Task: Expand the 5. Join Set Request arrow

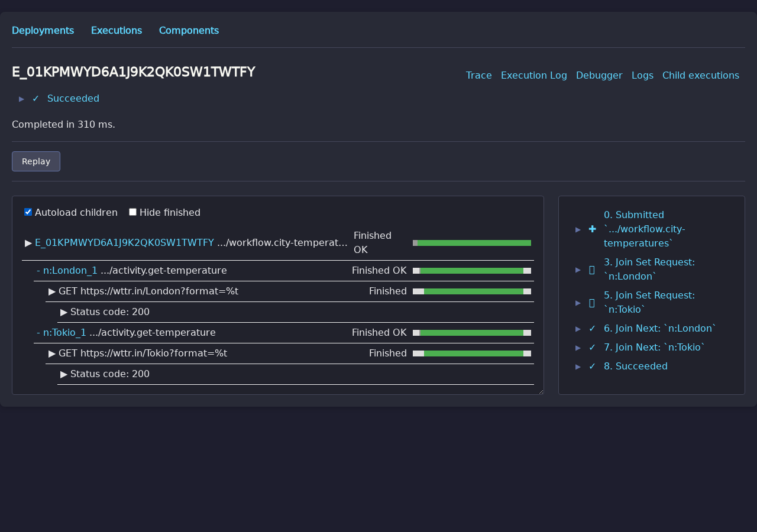Action: (x=578, y=303)
